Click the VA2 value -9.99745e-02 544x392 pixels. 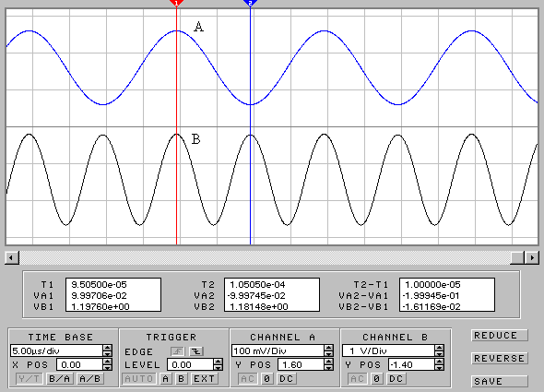(256, 296)
